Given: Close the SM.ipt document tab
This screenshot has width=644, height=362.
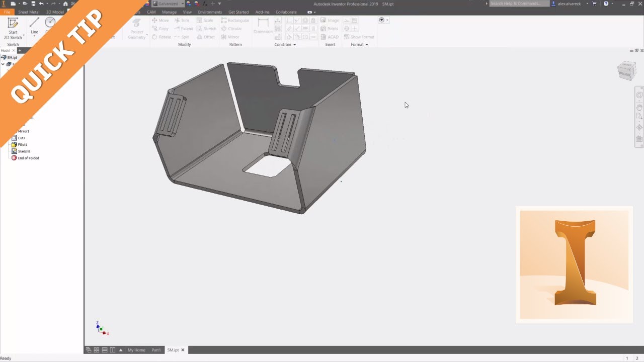Looking at the screenshot, I should (183, 350).
